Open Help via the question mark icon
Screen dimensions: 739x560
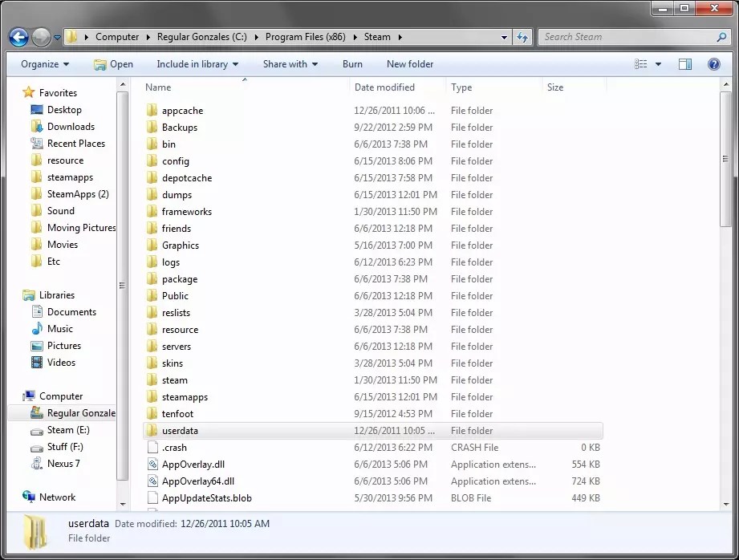(x=713, y=64)
